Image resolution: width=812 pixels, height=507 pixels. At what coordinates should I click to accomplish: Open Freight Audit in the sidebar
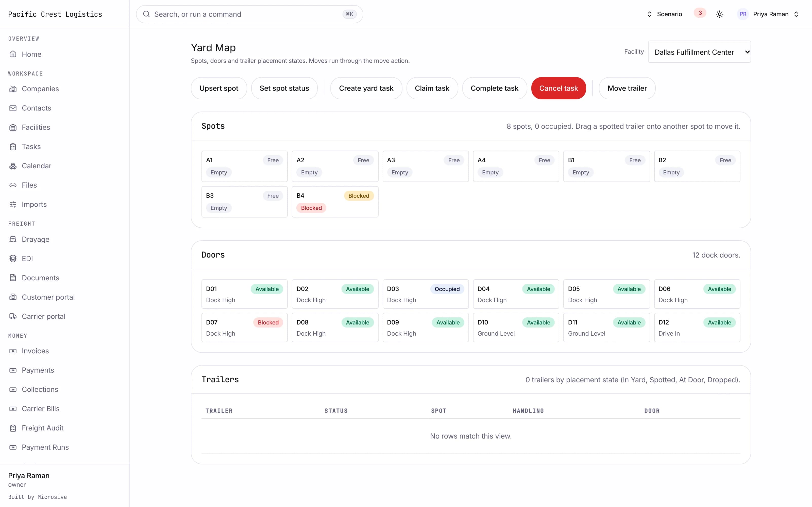click(42, 428)
